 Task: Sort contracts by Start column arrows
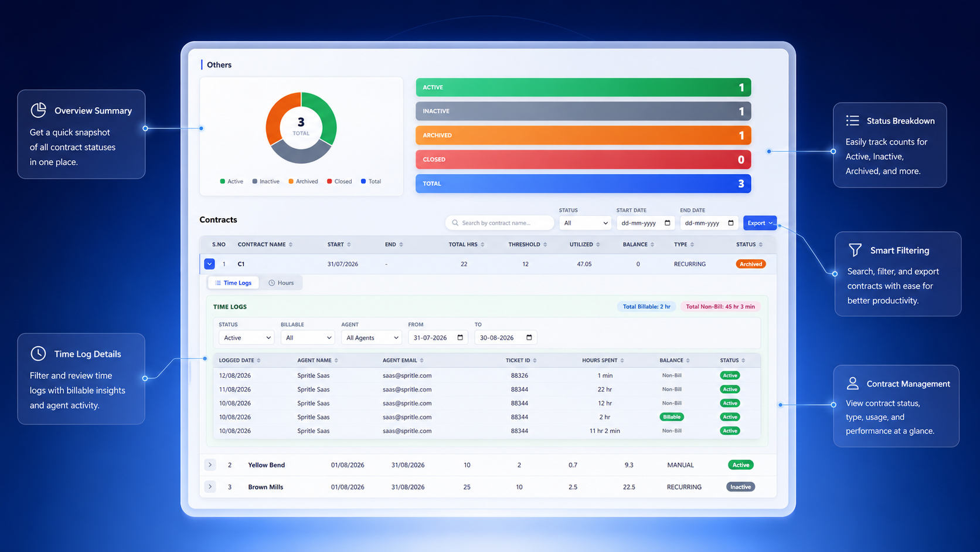point(349,245)
